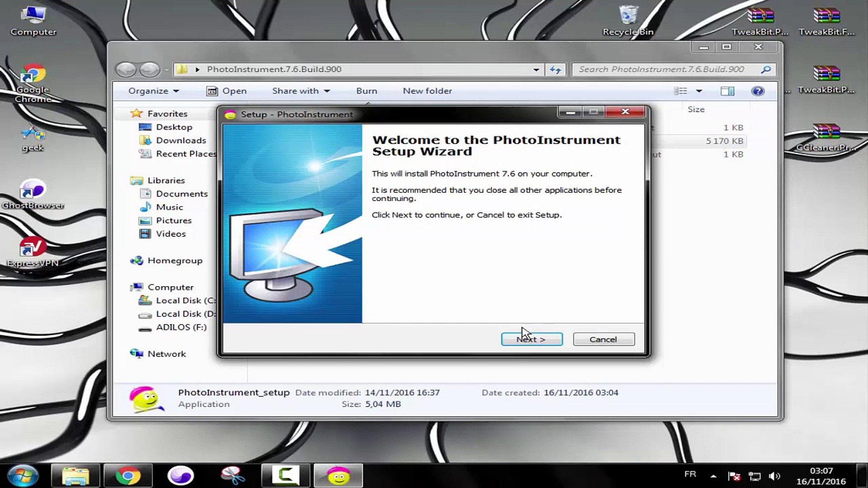The height and width of the screenshot is (488, 868).
Task: Click the Action Center flag icon
Action: 734,476
